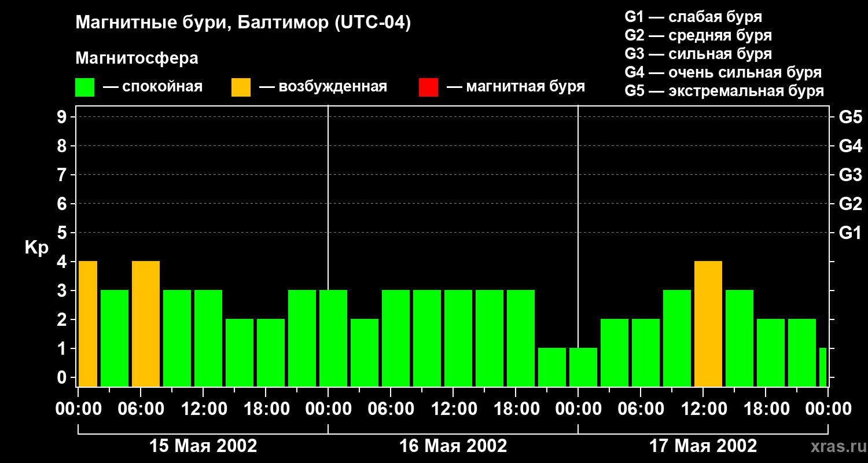Click the red 'магнитная буря' legend swatch

coord(428,87)
